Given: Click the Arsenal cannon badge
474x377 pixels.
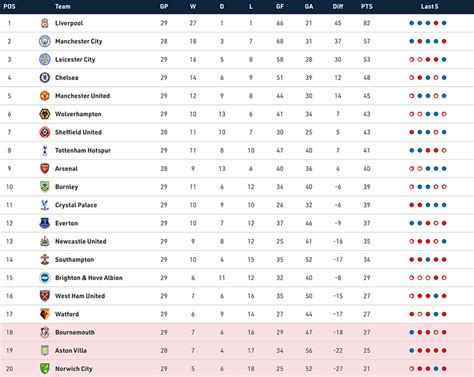Looking at the screenshot, I should (45, 169).
